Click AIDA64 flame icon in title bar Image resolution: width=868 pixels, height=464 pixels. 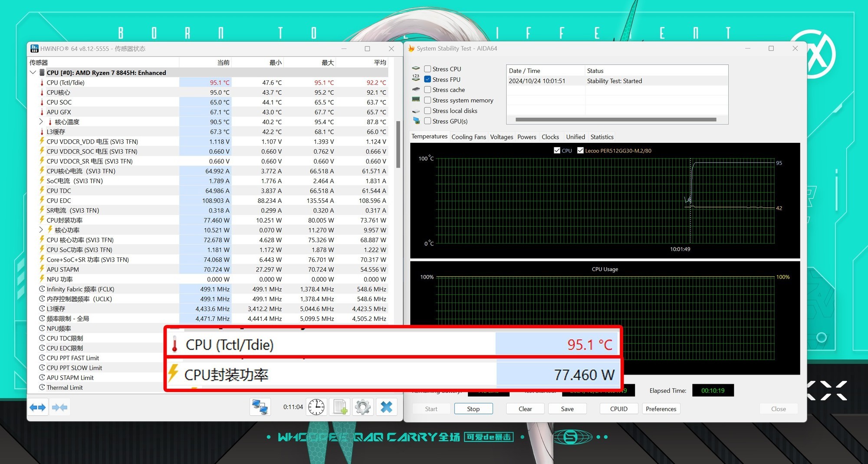pyautogui.click(x=411, y=48)
